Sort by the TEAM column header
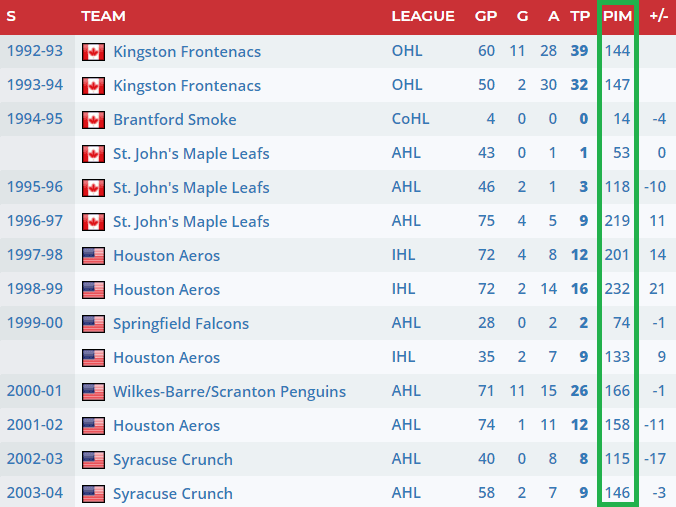This screenshot has width=676, height=507. point(103,16)
